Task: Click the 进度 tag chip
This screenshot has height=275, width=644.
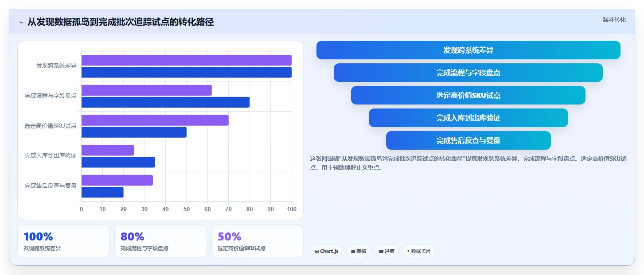Action: 386,251
